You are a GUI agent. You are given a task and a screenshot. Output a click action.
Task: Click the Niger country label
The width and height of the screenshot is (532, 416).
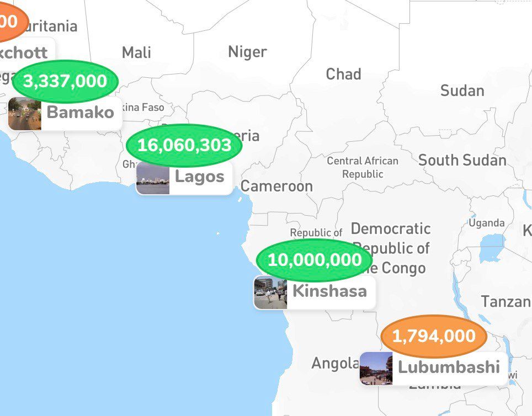[x=247, y=52]
